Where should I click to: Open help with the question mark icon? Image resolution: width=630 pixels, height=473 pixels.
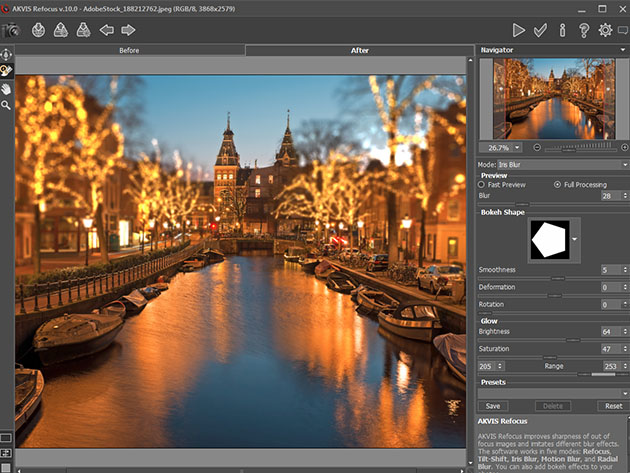(x=583, y=30)
